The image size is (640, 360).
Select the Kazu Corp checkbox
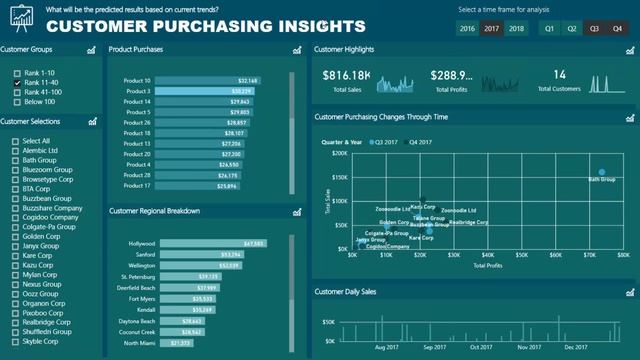point(16,266)
